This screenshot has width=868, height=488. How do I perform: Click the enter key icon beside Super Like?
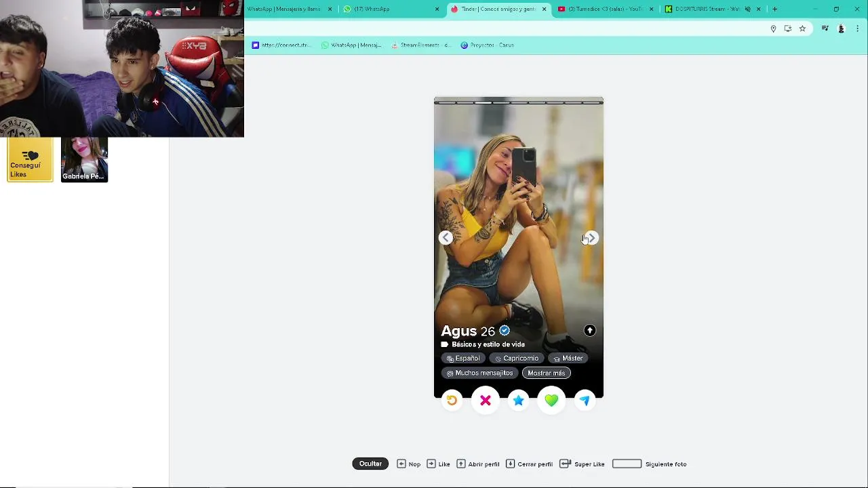[x=566, y=464]
